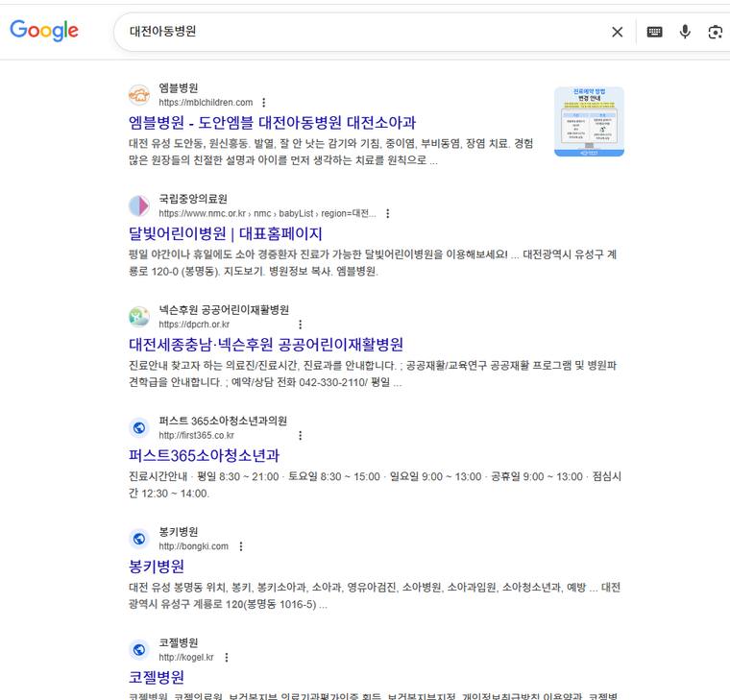Click the http://first365.co.kr URL text

click(x=197, y=436)
